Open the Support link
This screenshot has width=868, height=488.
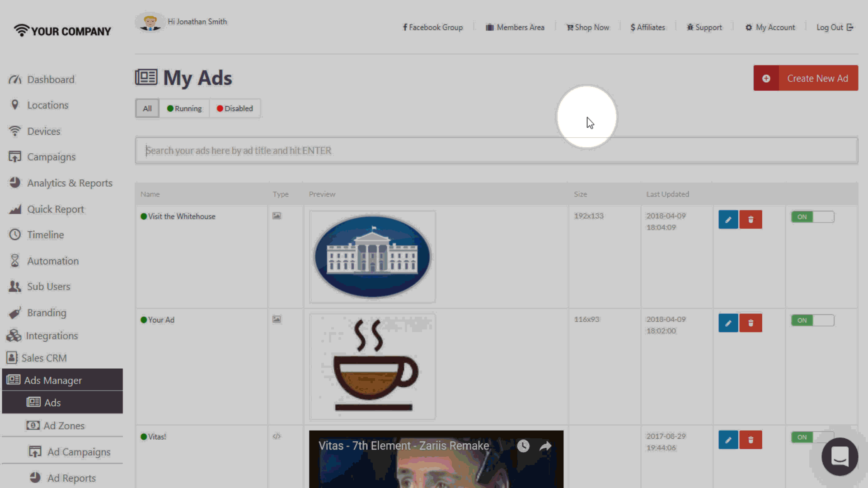click(x=704, y=28)
